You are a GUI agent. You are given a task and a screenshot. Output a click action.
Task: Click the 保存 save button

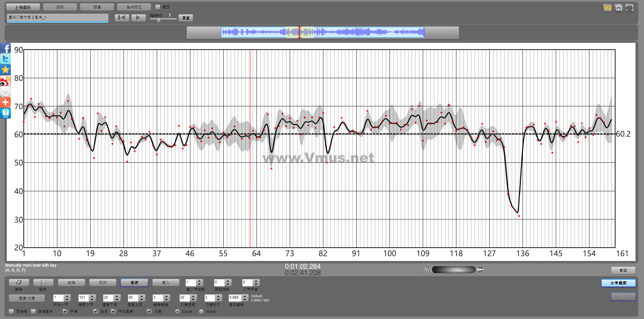point(134,283)
